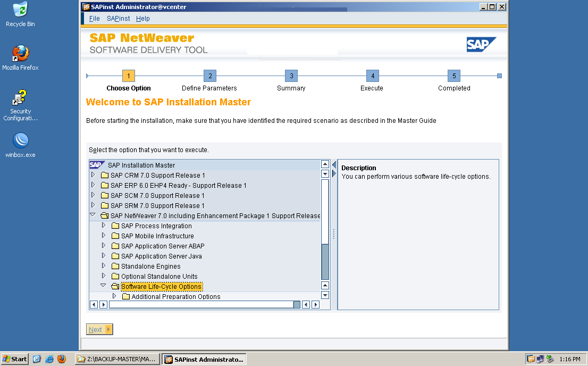Open the File menu

pyautogui.click(x=94, y=19)
